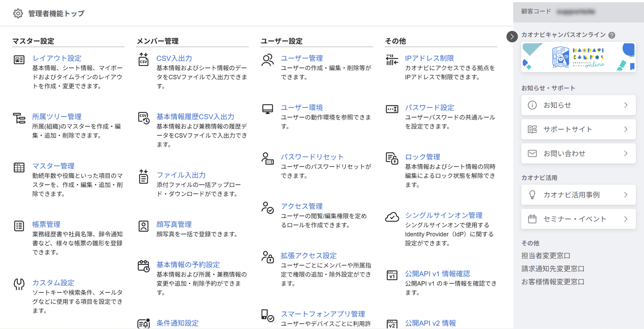Click the 公開API v1 calendar-style icon
Image resolution: width=644 pixels, height=329 pixels.
point(392,275)
